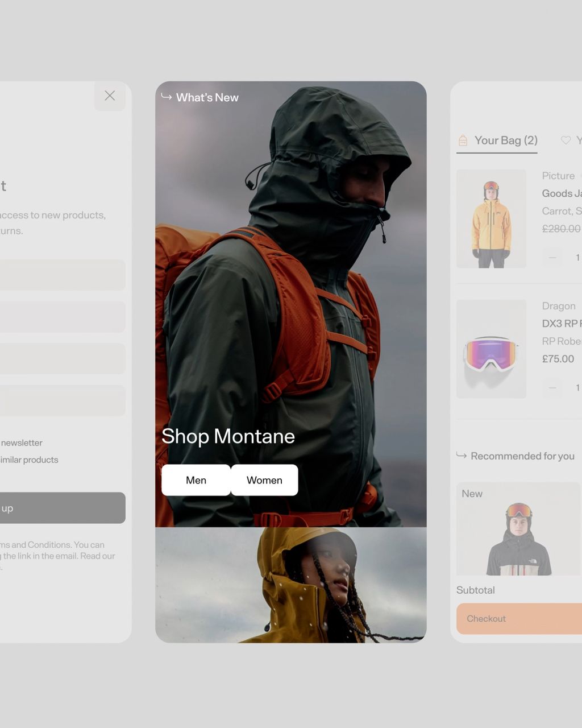Focus the first sign-up input field
The image size is (582, 728).
click(63, 275)
